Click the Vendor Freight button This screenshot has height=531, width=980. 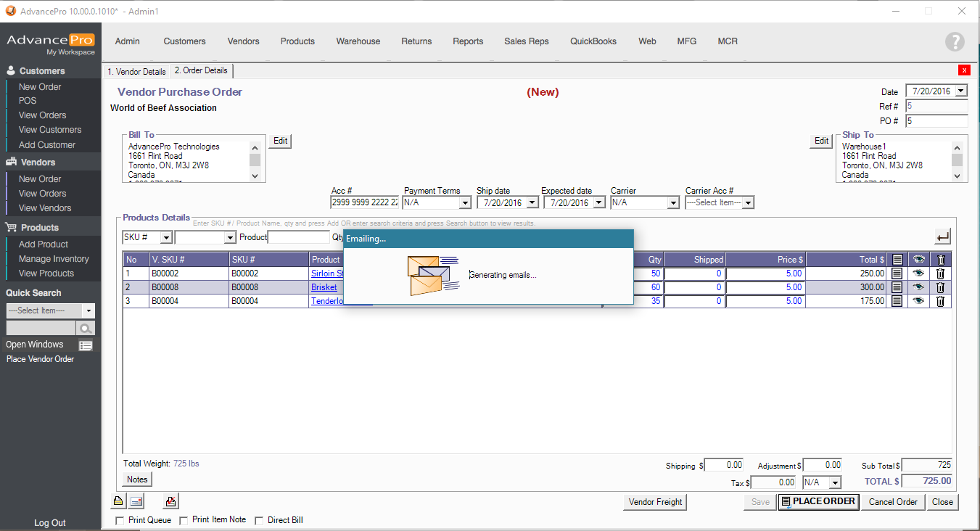click(655, 502)
